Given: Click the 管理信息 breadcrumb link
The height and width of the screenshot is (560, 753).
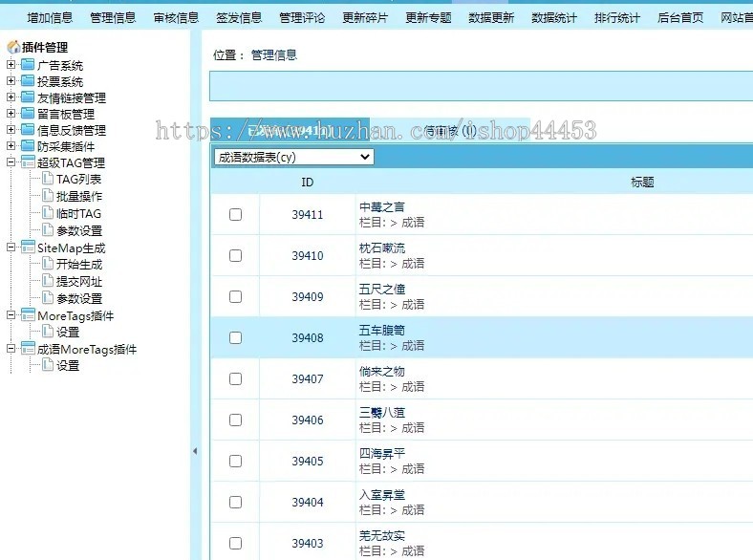Looking at the screenshot, I should coord(273,55).
